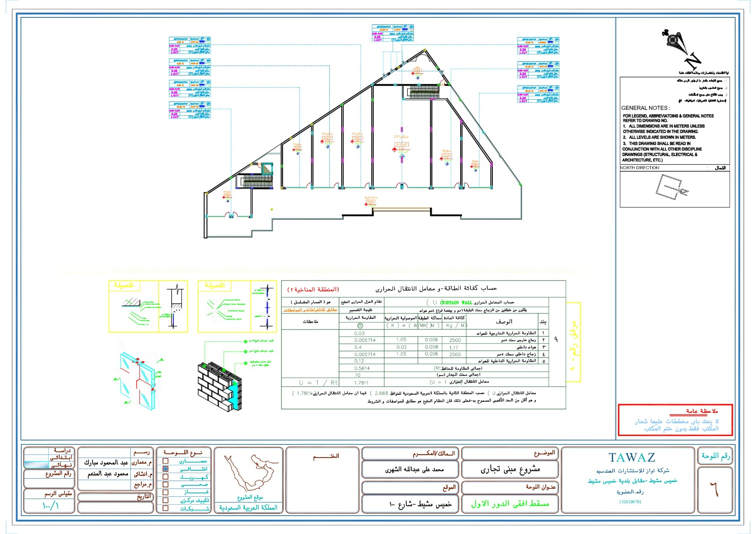Click the drawing scale value ١٠٠/١
The height and width of the screenshot is (534, 756).
50,506
